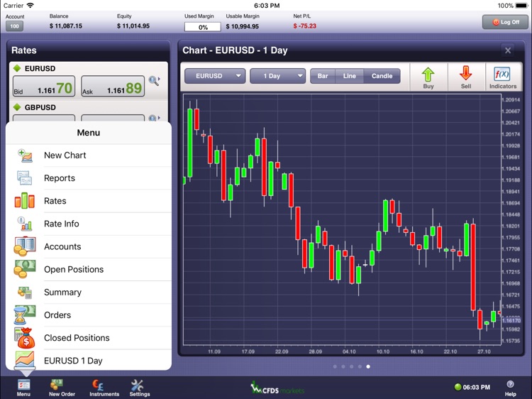Click magnifier next to GBPUSD rate
Screen dimensions: 532x399
pyautogui.click(x=154, y=118)
